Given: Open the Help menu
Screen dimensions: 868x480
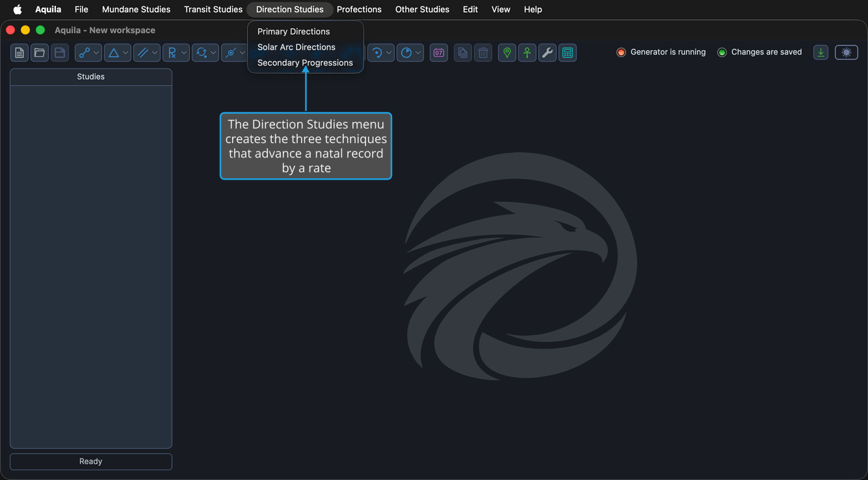Looking at the screenshot, I should (x=533, y=9).
